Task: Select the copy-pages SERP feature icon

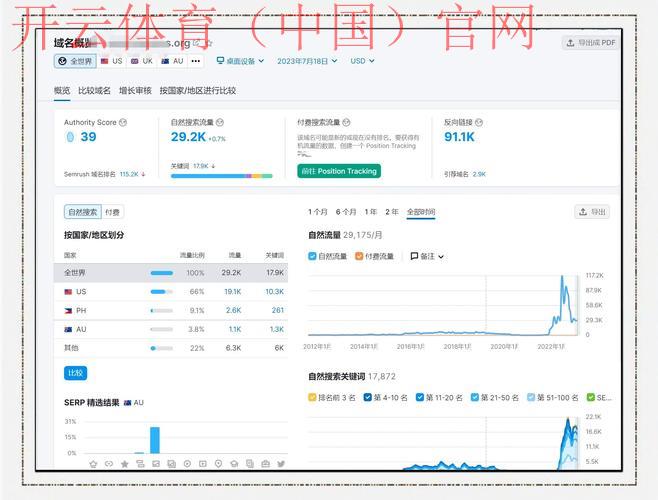Action: [250, 464]
